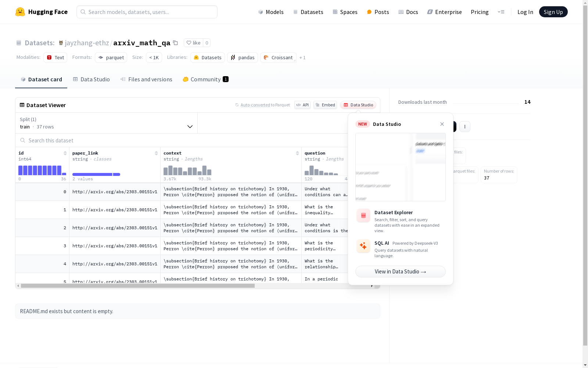This screenshot has height=368, width=588.
Task: Click the Embed button
Action: coord(325,105)
